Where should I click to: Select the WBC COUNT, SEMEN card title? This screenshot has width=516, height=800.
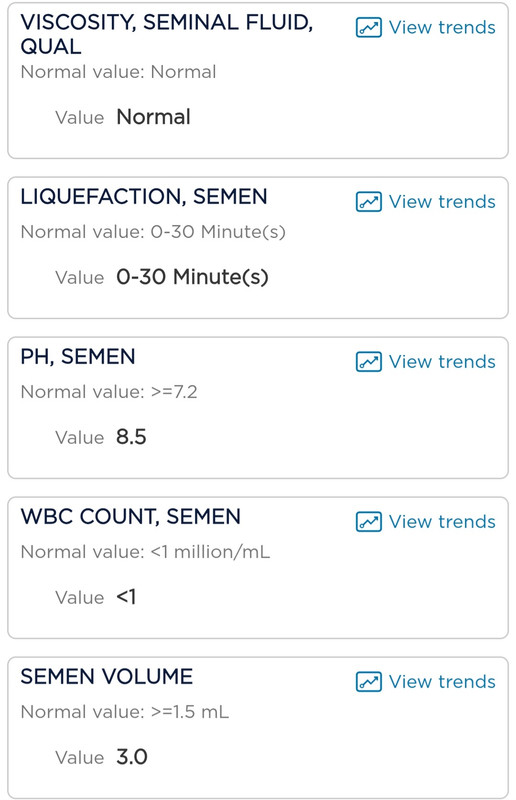(x=131, y=517)
